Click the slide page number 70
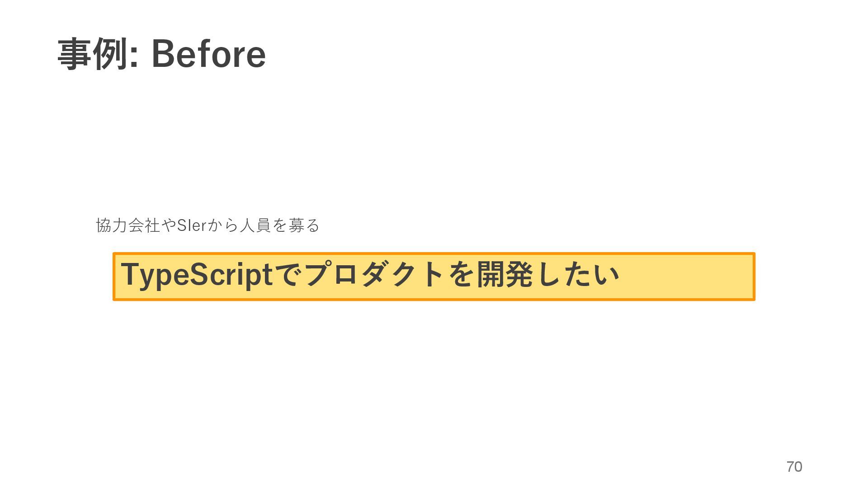The height and width of the screenshot is (488, 868). 794,467
